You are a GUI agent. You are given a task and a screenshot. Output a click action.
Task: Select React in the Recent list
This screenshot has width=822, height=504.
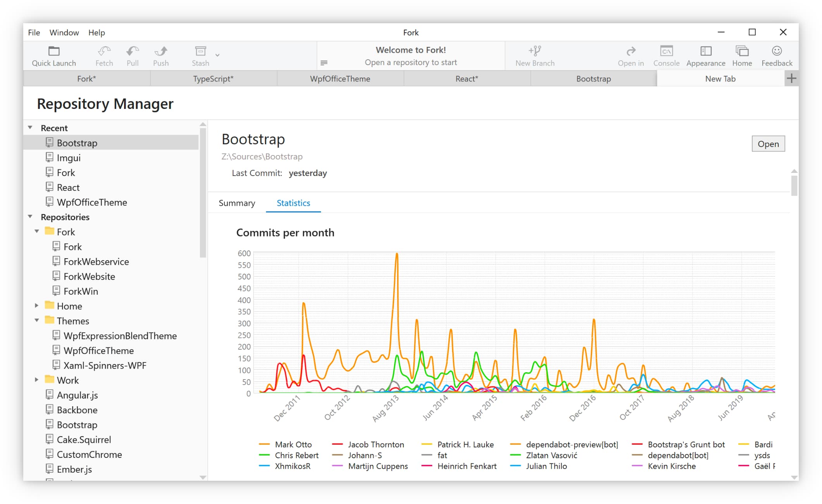[111, 187]
